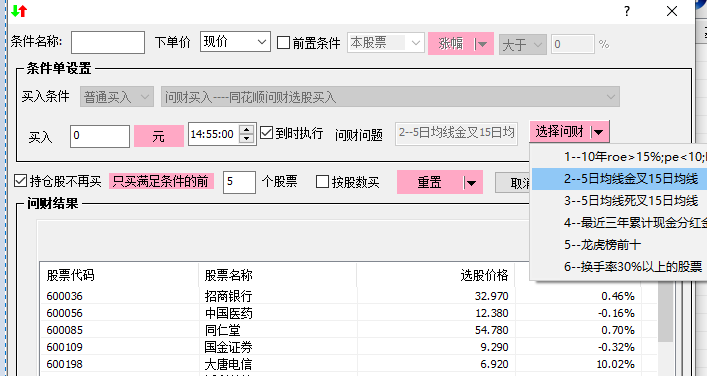
Task: Click the red-green arrows app icon
Action: [x=19, y=11]
